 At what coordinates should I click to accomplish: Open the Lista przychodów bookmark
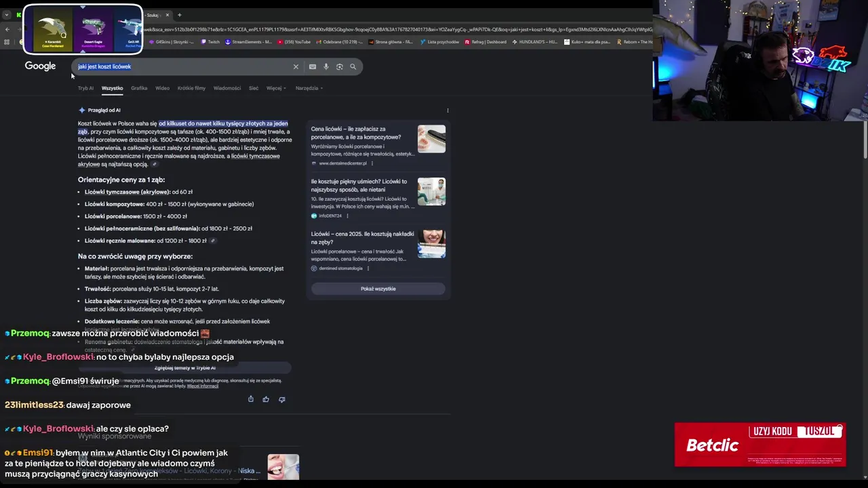point(439,42)
